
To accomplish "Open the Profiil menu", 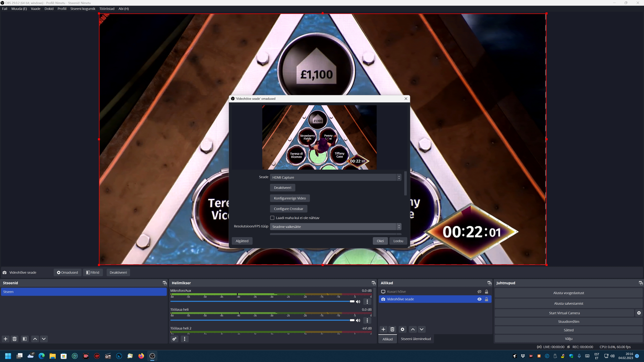I will (62, 9).
